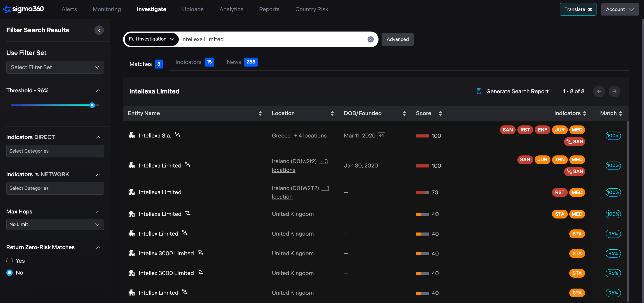Click the building icon for Intellex 3000 Limited
The width and height of the screenshot is (644, 303).
(x=131, y=253)
